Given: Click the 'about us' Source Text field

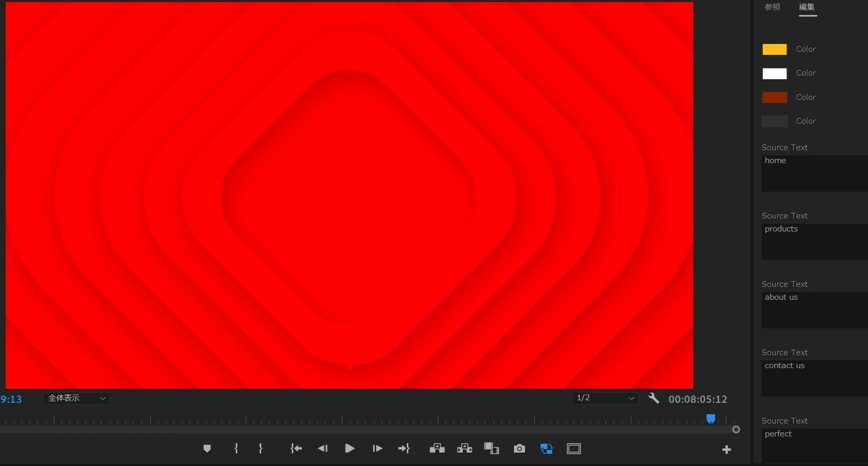Looking at the screenshot, I should pos(815,310).
